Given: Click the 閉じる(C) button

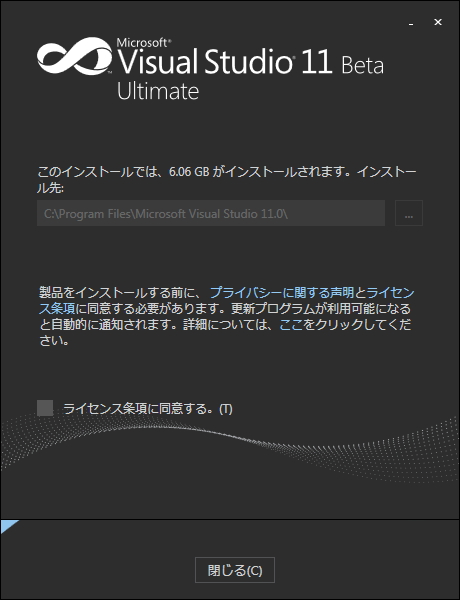Looking at the screenshot, I should pos(235,570).
